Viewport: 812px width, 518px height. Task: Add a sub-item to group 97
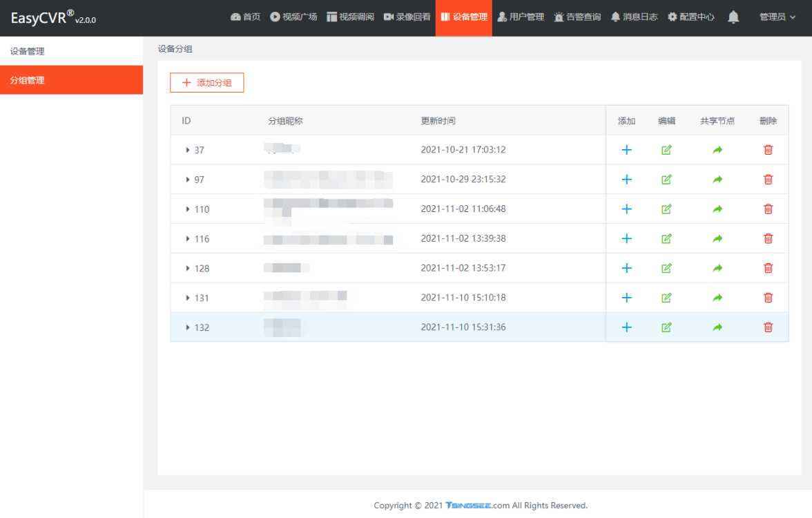pyautogui.click(x=627, y=180)
